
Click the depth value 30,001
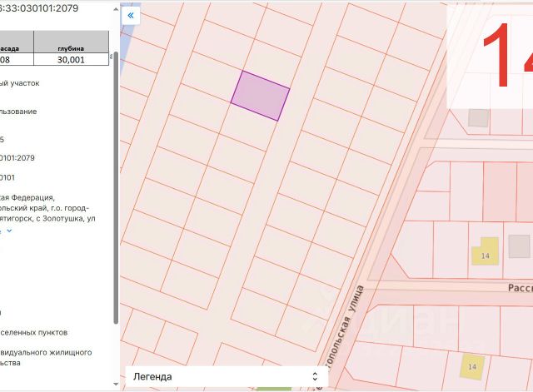(x=71, y=59)
